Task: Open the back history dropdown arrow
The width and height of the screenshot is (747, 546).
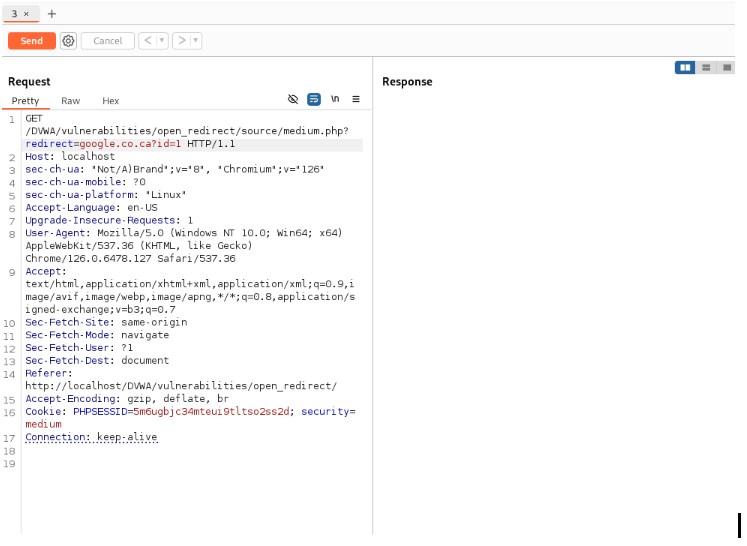Action: [x=162, y=41]
